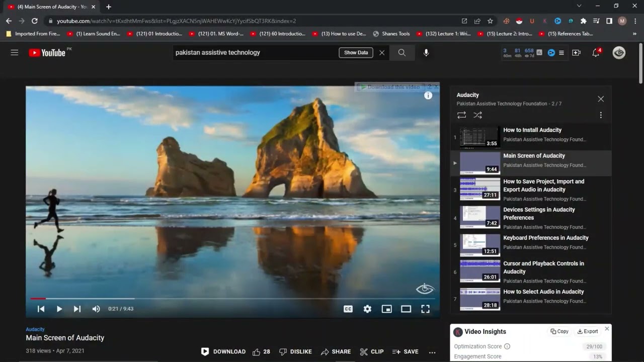Close the Video Insights panel
Image resolution: width=644 pixels, height=362 pixels.
(607, 328)
